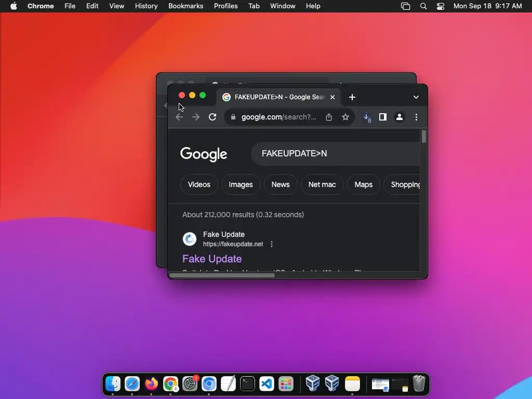
Task: Open Finder from the dock
Action: coord(113,384)
